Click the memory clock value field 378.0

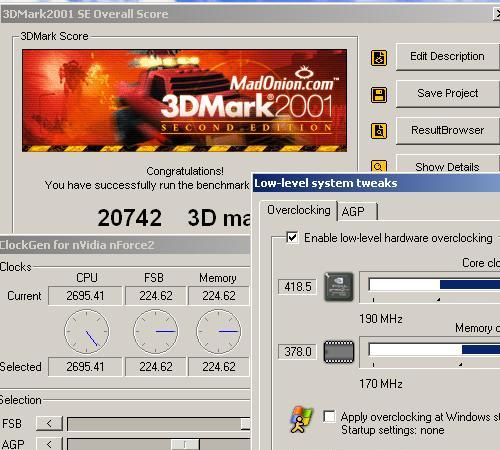click(x=297, y=352)
